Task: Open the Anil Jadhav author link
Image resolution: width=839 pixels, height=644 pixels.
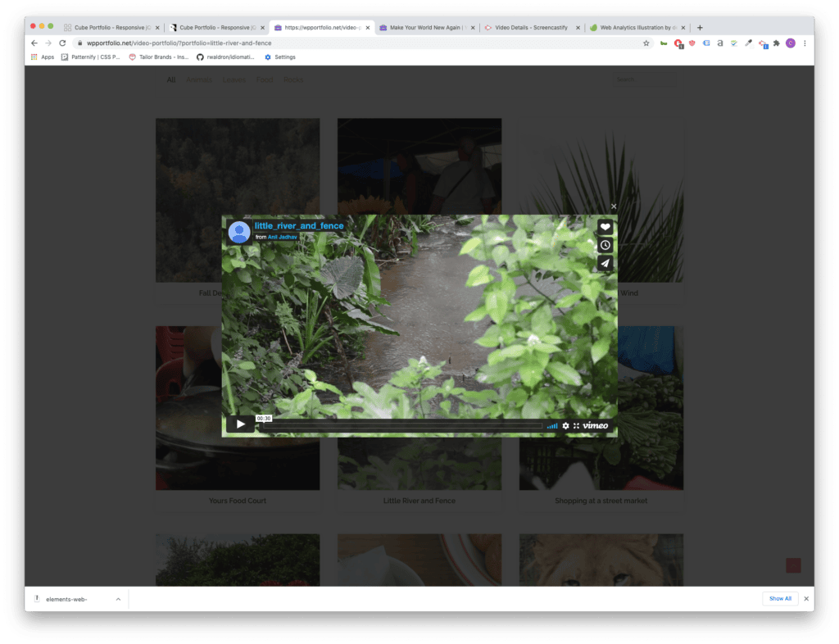Action: (x=283, y=237)
